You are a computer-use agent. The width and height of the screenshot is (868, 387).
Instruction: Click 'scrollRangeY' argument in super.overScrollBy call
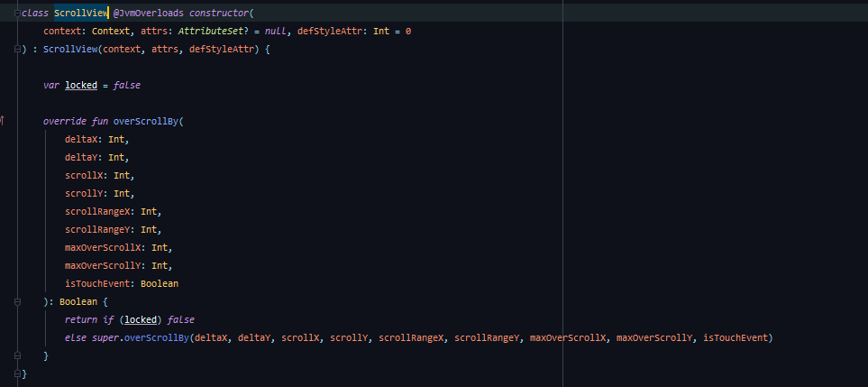(487, 337)
